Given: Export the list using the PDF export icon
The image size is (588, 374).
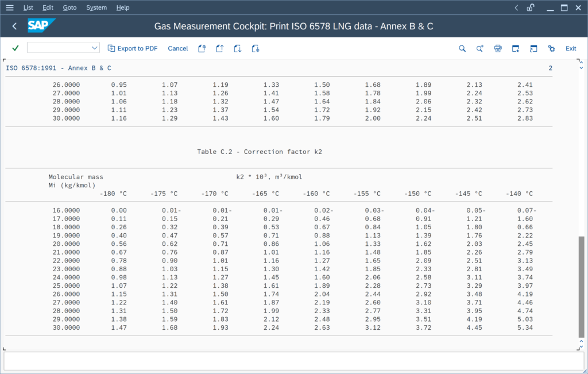Looking at the screenshot, I should 111,48.
